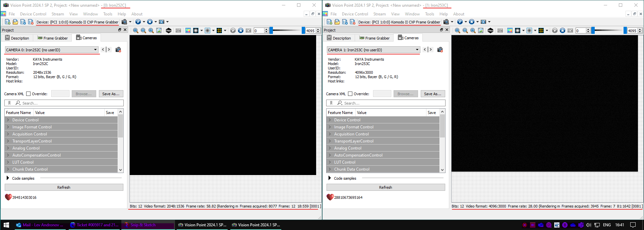The width and height of the screenshot is (644, 230).
Task: Click fit-to-window icon in Iron252C image toolbar
Action: [x=159, y=31]
